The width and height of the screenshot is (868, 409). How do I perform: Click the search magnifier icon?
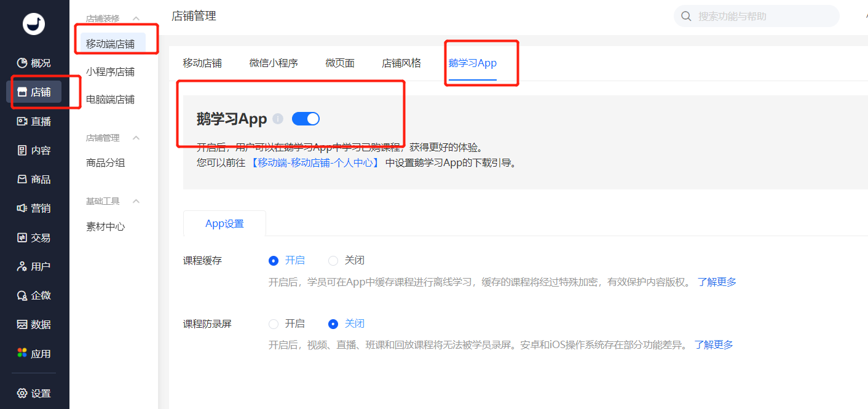(x=686, y=17)
